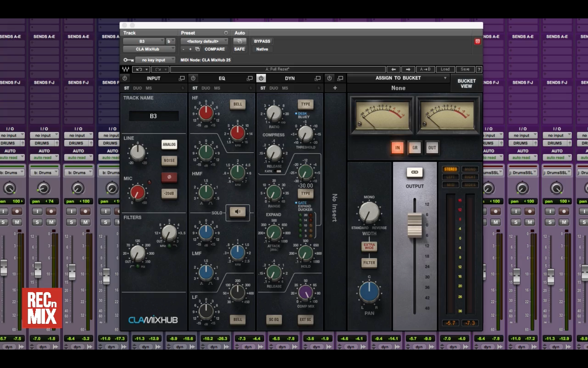The image size is (588, 368).
Task: Click the OUTPUT fader handle
Action: (414, 225)
